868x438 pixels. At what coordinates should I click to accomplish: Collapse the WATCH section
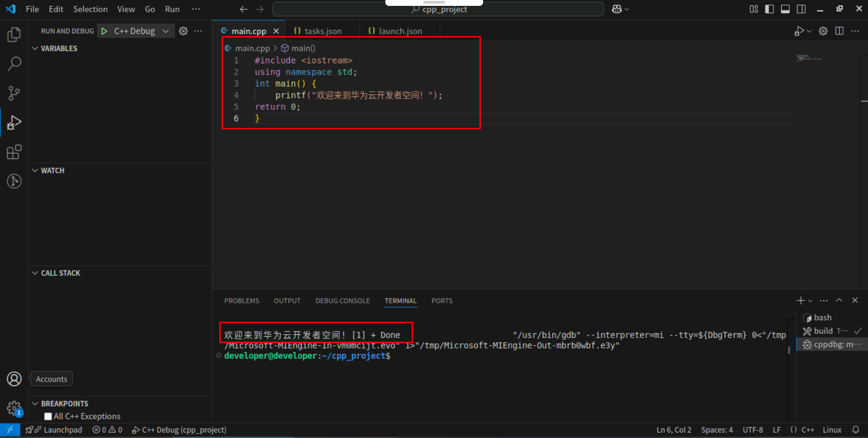point(35,170)
